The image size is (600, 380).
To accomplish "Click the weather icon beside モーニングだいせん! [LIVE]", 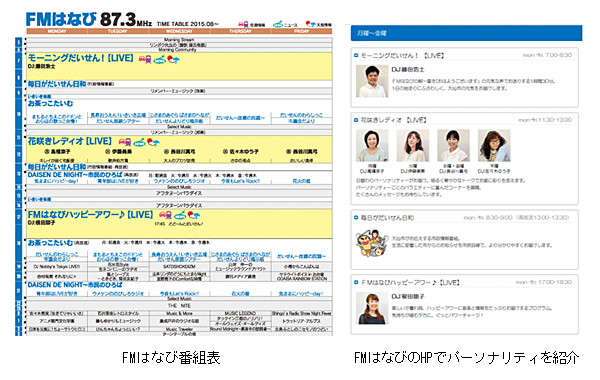I will [173, 59].
